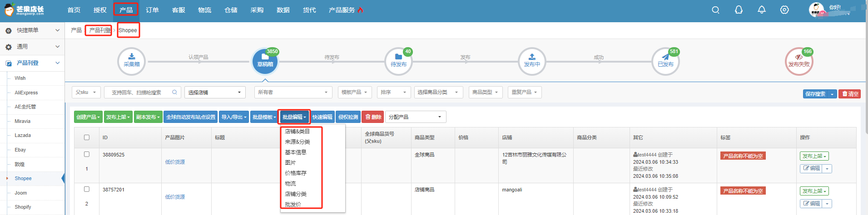This screenshot has width=868, height=215.
Task: Open the 分配产品 assign product dropdown
Action: click(x=416, y=117)
